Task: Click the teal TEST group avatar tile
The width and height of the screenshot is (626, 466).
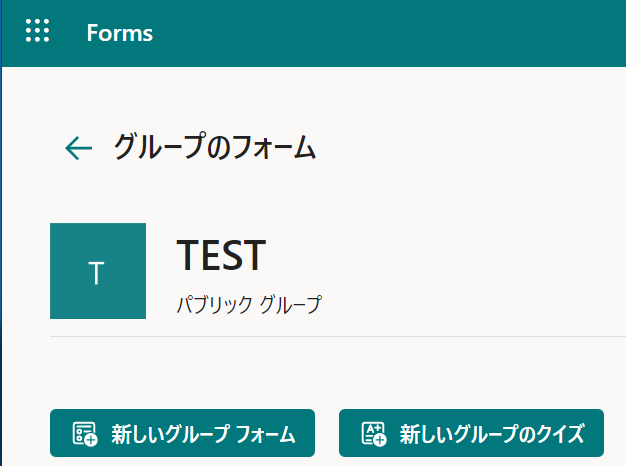Action: click(x=98, y=271)
